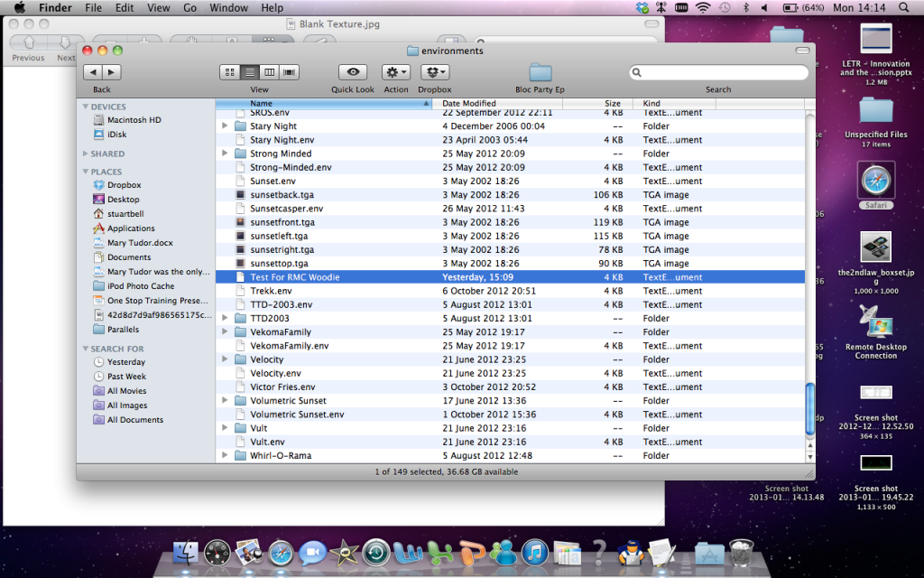
Task: Expand the Velocity folder triangle
Action: click(225, 359)
